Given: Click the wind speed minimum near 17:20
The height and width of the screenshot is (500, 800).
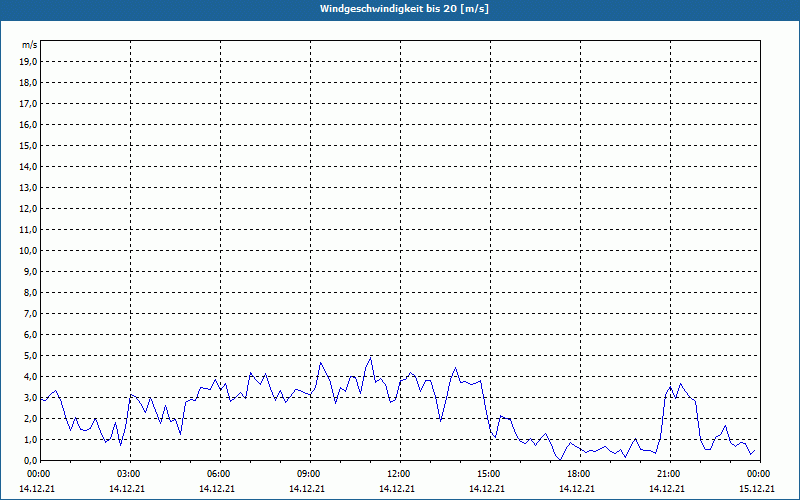Looking at the screenshot, I should (x=560, y=459).
